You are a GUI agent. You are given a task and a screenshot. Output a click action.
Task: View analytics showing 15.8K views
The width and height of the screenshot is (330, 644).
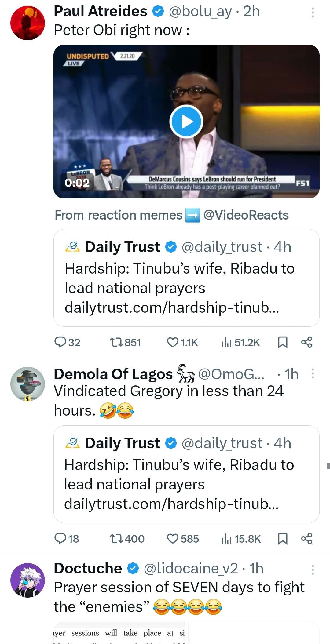tap(227, 539)
